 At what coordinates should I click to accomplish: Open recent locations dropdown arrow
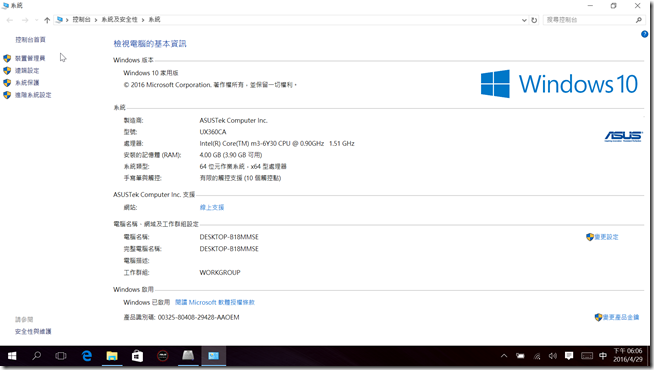point(36,20)
